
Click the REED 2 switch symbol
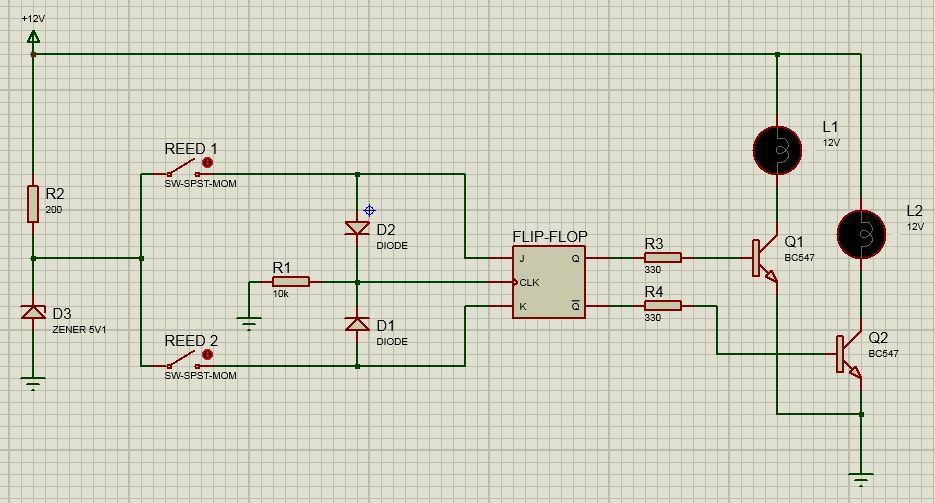(x=182, y=359)
